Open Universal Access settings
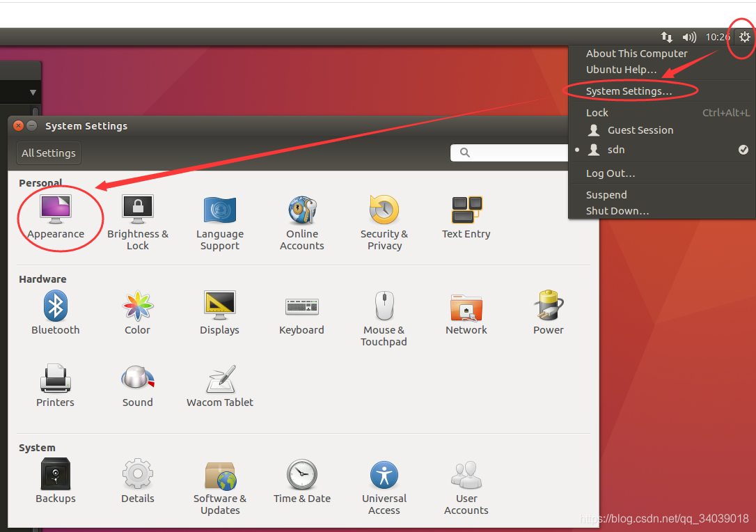Viewport: 756px width, 532px height. 384,487
